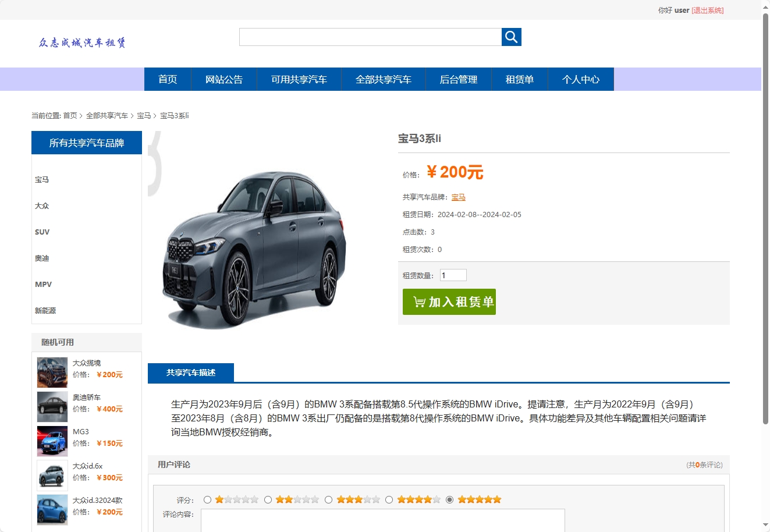Open the 个人中心 menu item
The width and height of the screenshot is (770, 532).
[580, 79]
